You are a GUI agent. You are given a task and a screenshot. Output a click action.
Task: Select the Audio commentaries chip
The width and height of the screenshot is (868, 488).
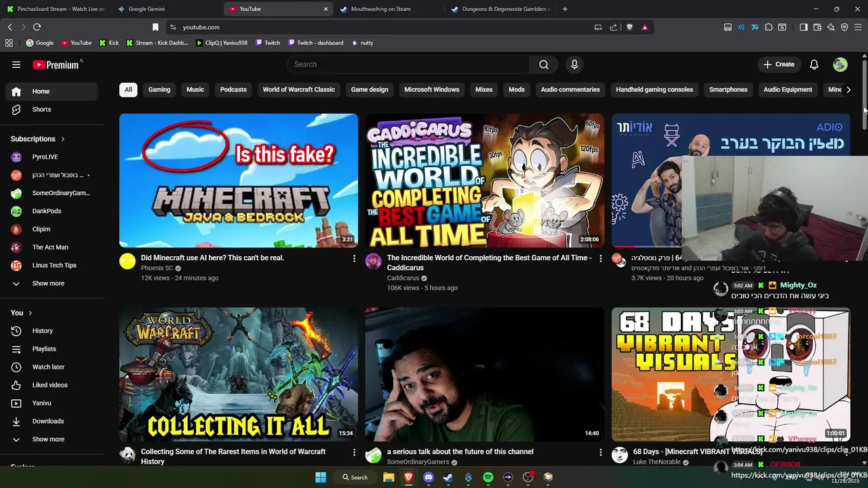coord(570,89)
